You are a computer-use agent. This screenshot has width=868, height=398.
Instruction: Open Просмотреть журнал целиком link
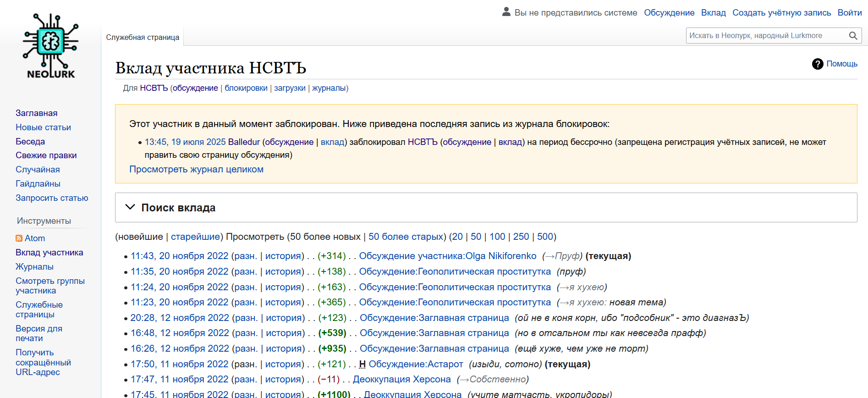coord(196,169)
